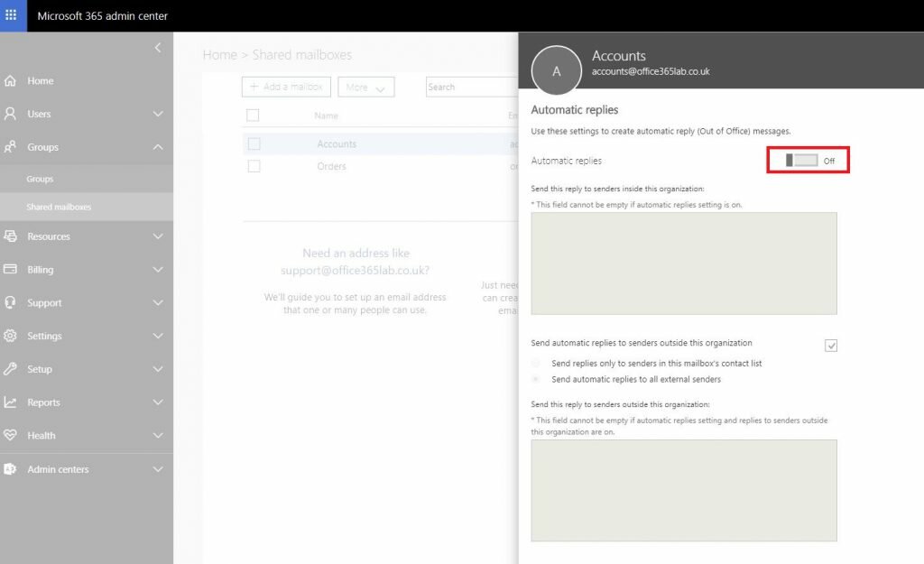Click the Support headset icon
Viewport: 924px width, 564px height.
pos(10,302)
